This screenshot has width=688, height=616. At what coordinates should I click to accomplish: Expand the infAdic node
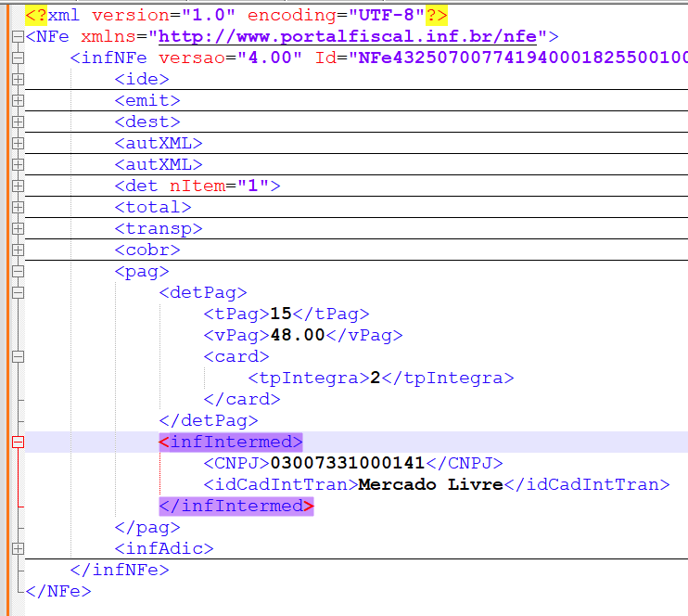tap(18, 549)
